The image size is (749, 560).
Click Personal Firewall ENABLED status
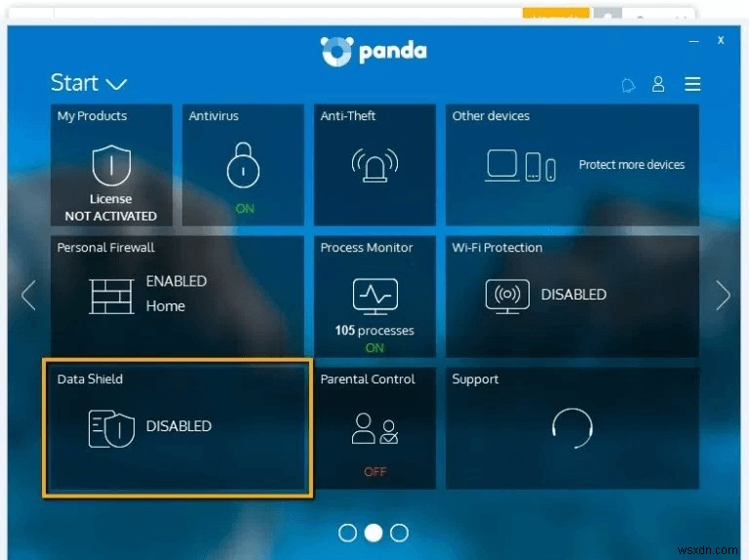coord(177,281)
